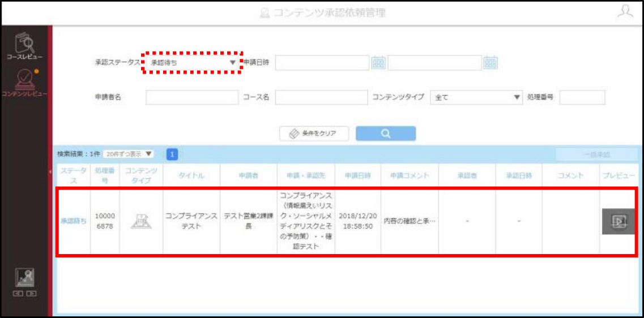Open the 20件ずつ表示 page size dropdown
The width and height of the screenshot is (644, 318).
tap(128, 154)
